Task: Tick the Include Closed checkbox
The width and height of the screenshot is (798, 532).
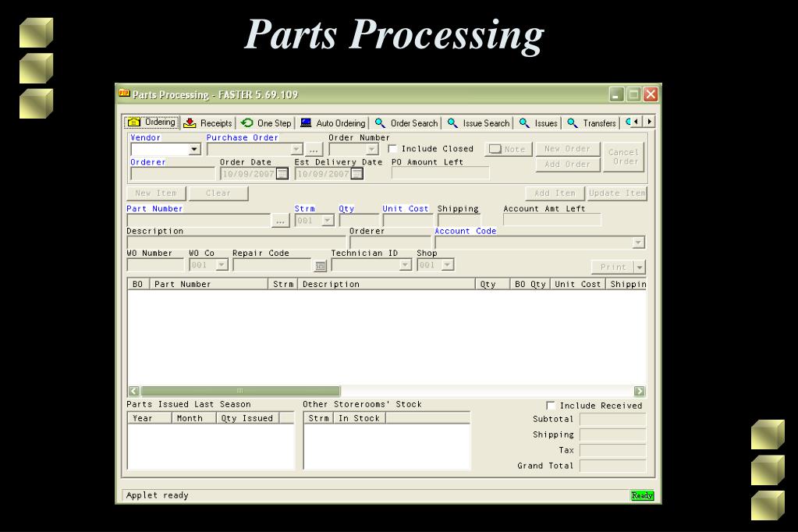Action: point(392,149)
